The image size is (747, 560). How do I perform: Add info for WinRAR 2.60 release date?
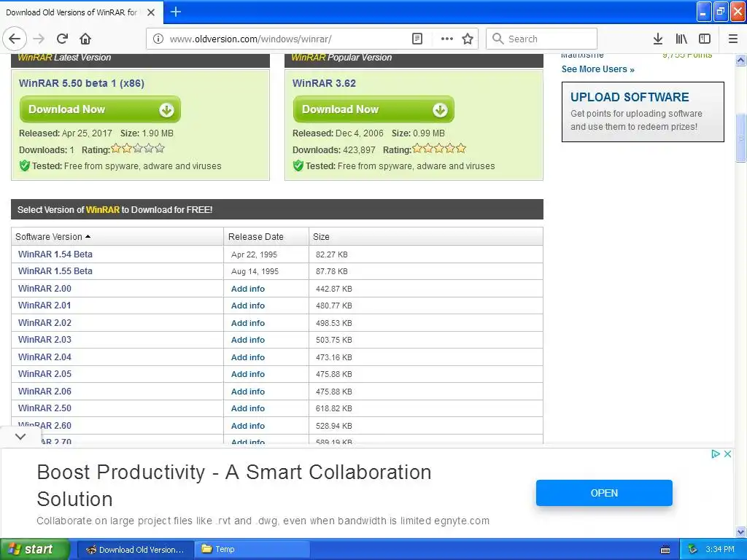pyautogui.click(x=248, y=426)
